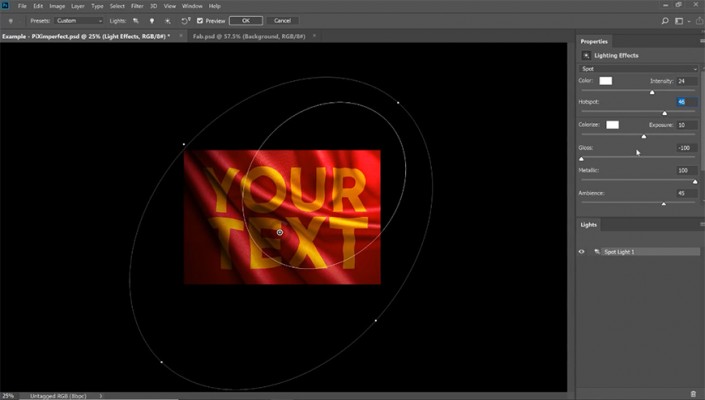Open the File menu

click(22, 6)
